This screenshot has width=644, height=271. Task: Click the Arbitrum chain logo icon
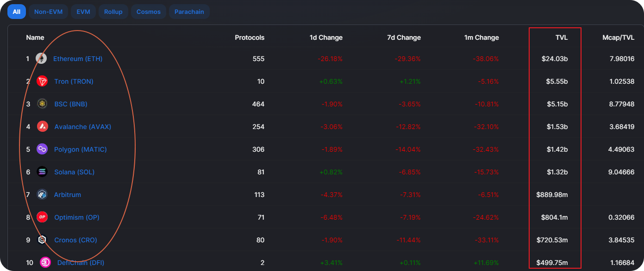42,195
